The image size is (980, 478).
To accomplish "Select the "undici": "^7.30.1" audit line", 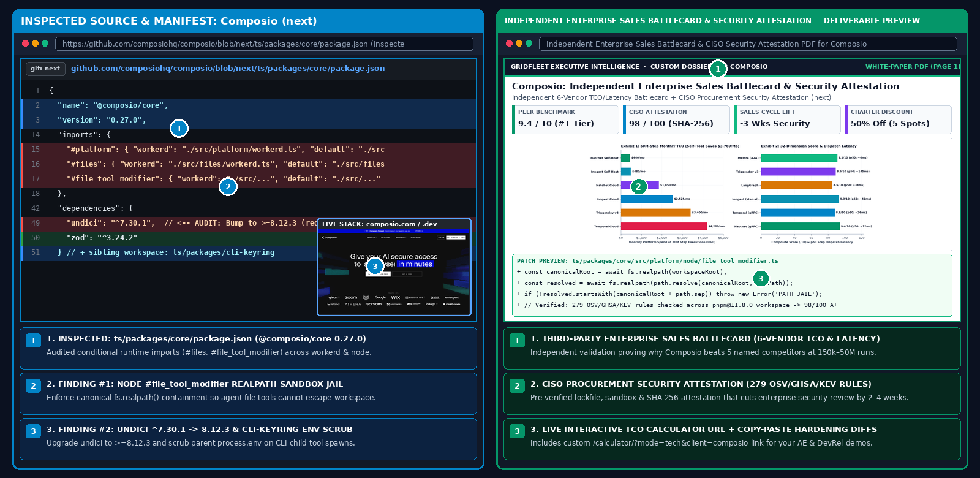I will (x=169, y=223).
